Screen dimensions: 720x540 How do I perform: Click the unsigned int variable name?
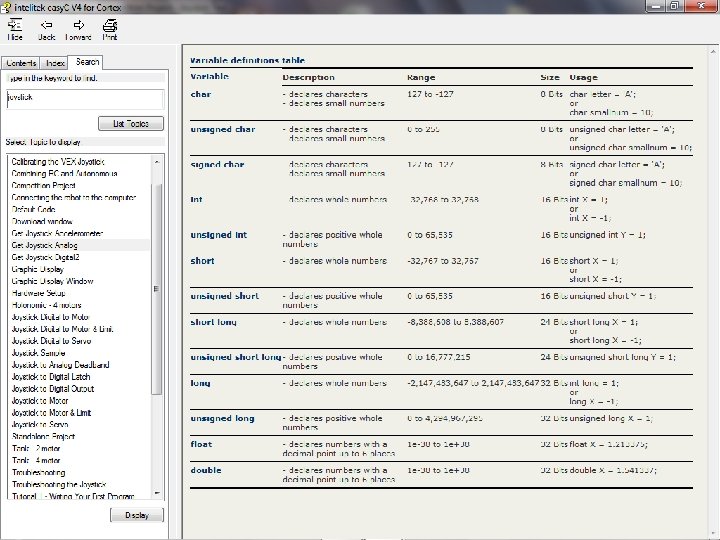[x=219, y=235]
